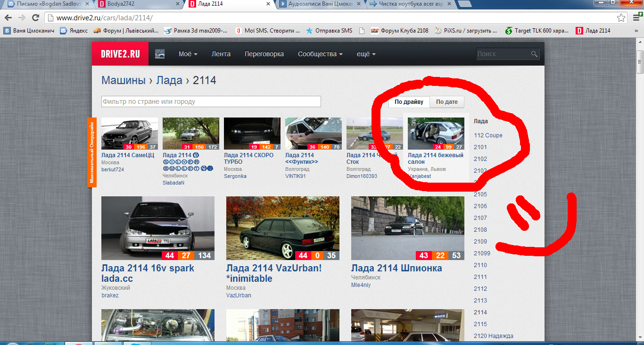
Task: Click the 'Фильтр по стране или городу' field
Action: [x=211, y=101]
